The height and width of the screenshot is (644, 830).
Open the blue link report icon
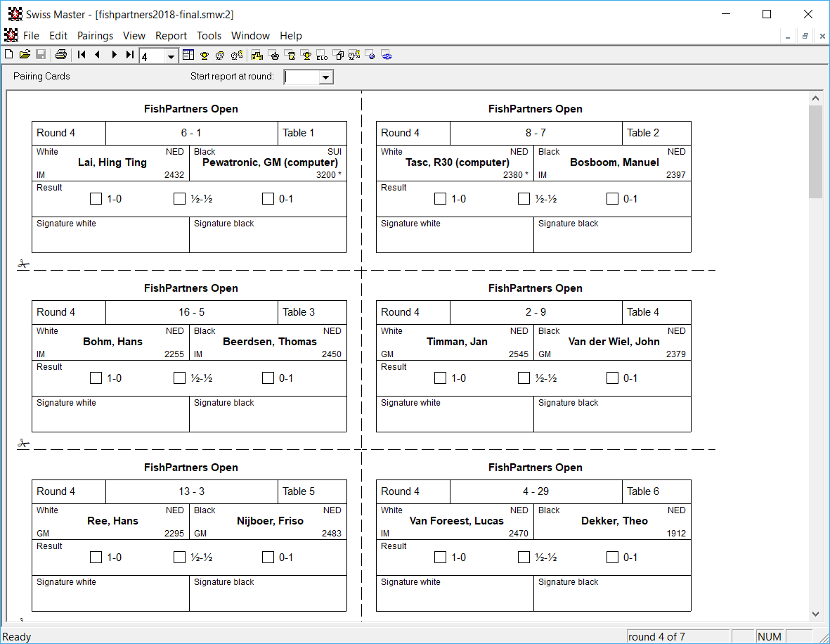pos(387,55)
